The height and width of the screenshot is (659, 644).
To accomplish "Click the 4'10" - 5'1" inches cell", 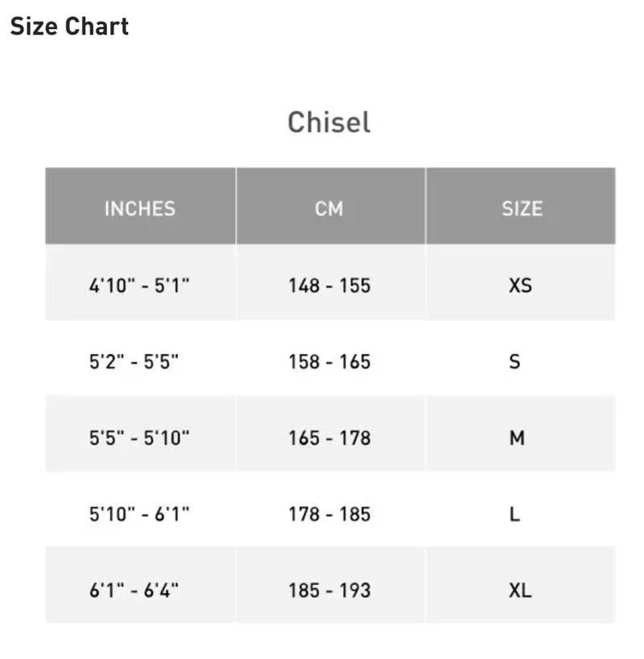I will (139, 286).
